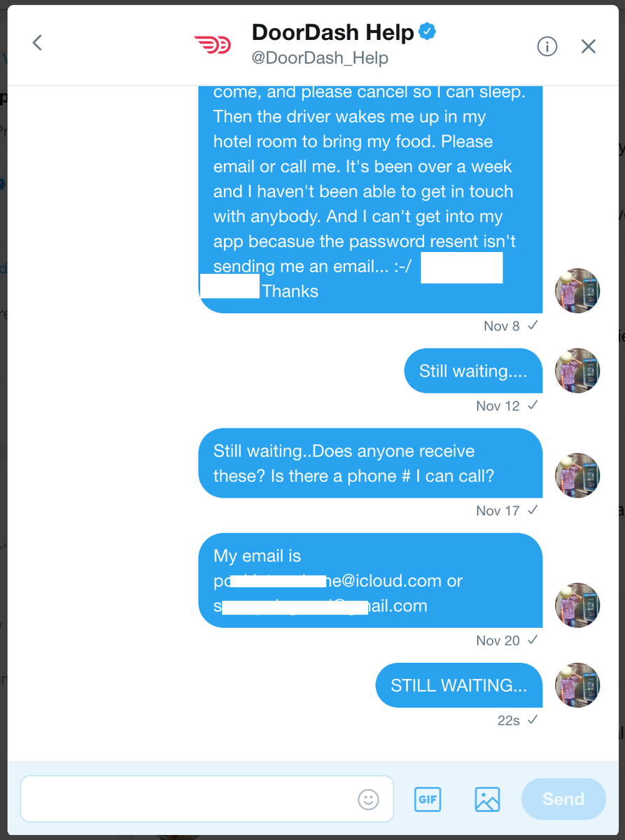Viewport: 625px width, 840px height.
Task: Click the Nov 8 timestamp checkmark
Action: point(533,325)
